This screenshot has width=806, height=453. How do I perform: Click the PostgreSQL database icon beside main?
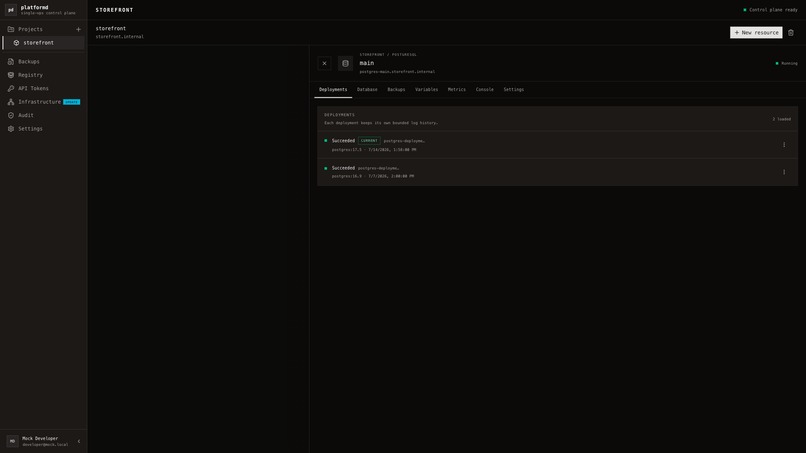coord(345,63)
